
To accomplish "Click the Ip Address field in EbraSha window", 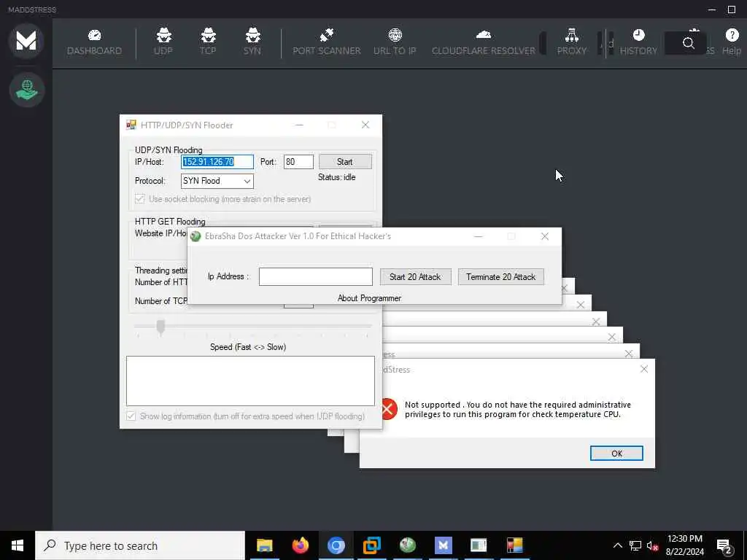I will click(x=315, y=276).
